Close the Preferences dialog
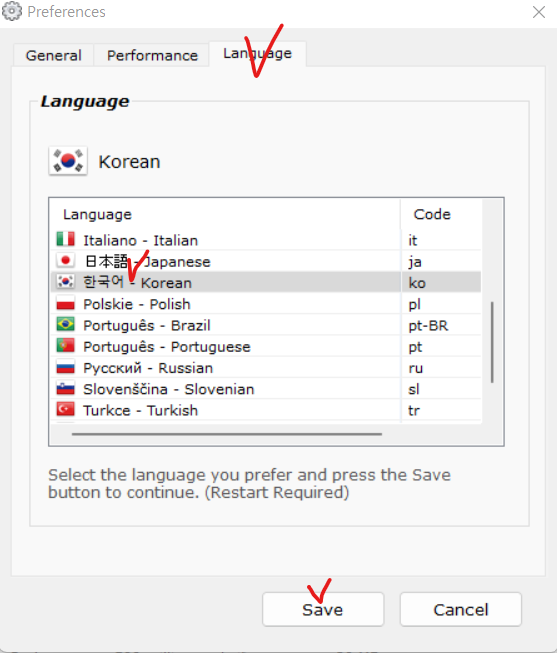The width and height of the screenshot is (557, 653). pos(539,12)
